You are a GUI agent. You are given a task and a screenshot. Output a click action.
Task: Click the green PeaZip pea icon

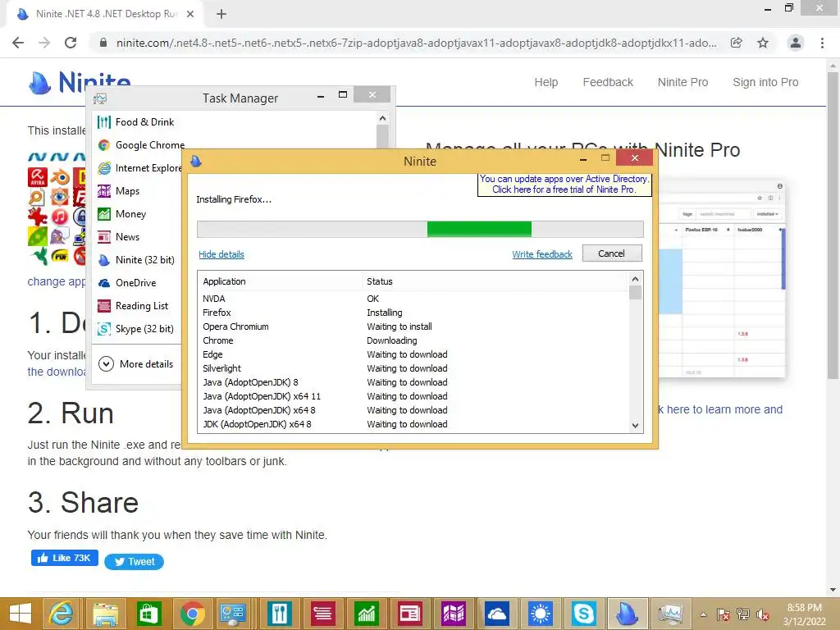(38, 236)
